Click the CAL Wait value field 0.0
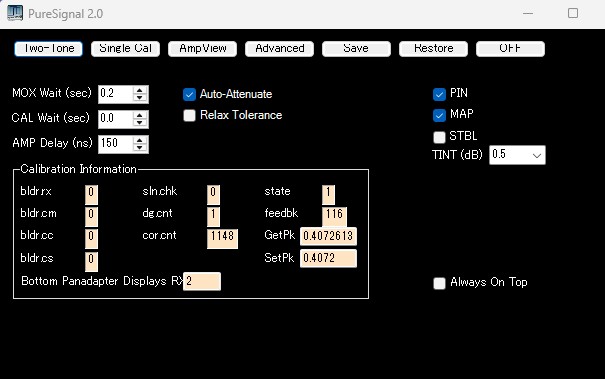The image size is (605, 379). click(116, 119)
